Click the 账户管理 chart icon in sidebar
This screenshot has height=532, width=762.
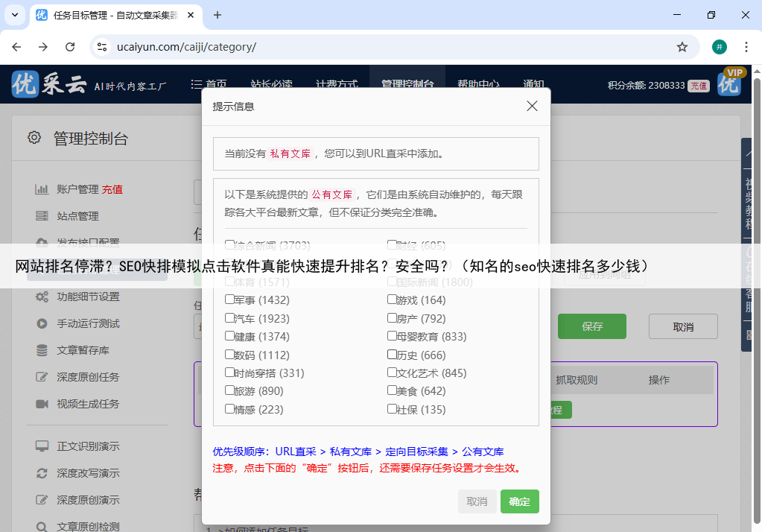42,189
